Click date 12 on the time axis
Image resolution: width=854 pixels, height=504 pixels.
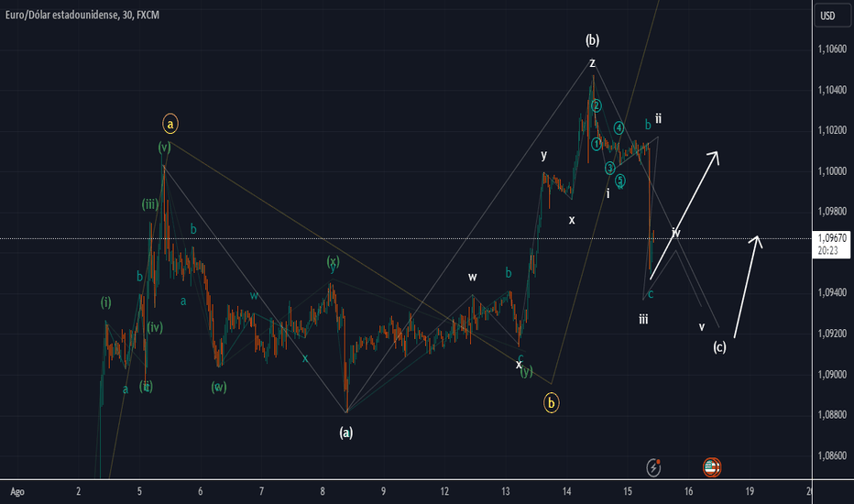point(444,491)
